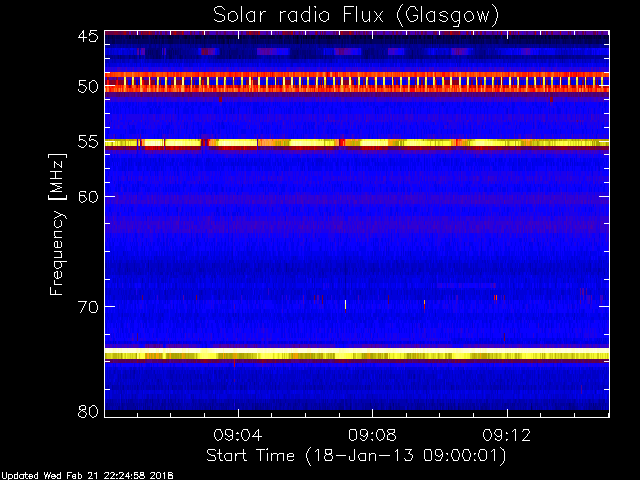Viewport: 640px width, 480px height.
Task: Select the 55 frequency tick label
Action: [x=88, y=142]
